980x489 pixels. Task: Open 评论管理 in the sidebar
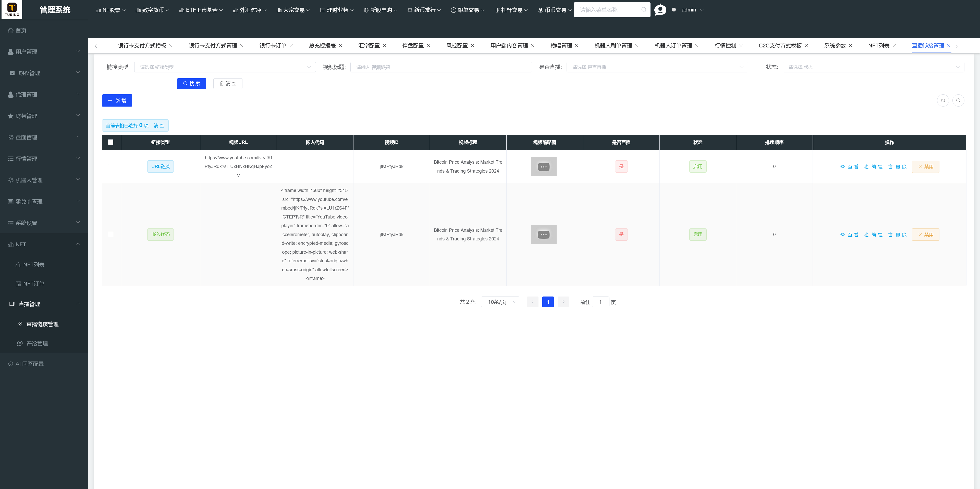[44, 343]
